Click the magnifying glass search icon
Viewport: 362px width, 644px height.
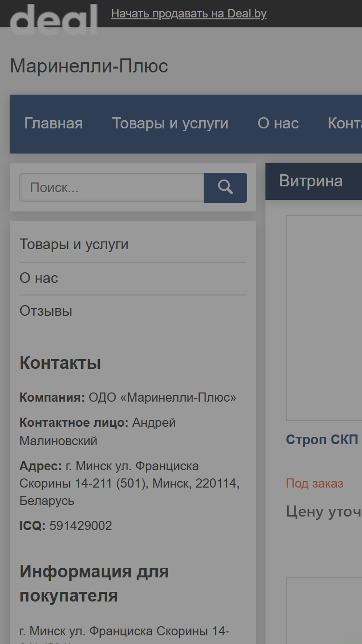coord(225,187)
